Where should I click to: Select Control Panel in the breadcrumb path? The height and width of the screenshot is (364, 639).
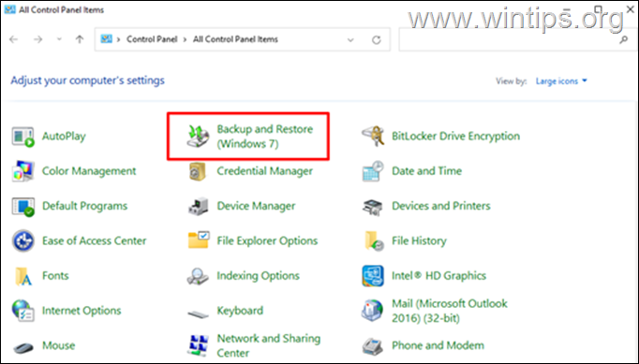point(152,39)
